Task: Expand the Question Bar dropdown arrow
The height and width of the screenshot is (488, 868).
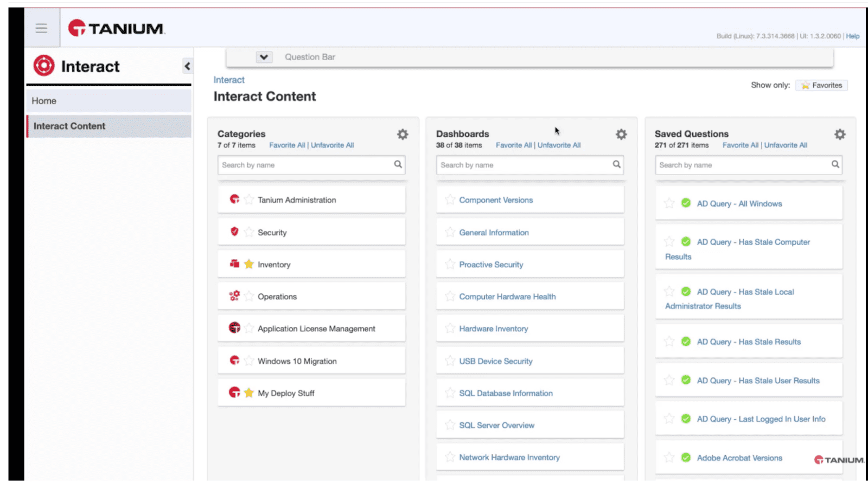Action: coord(264,57)
